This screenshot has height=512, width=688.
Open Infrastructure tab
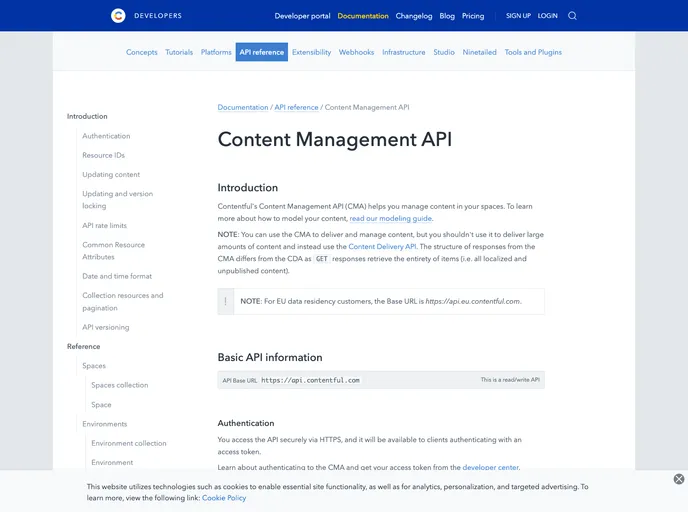404,52
